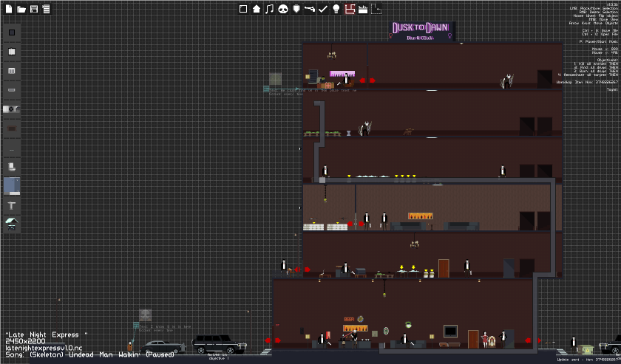Pick the rooftop vent piece in palette
The image size is (621, 364).
[12, 224]
